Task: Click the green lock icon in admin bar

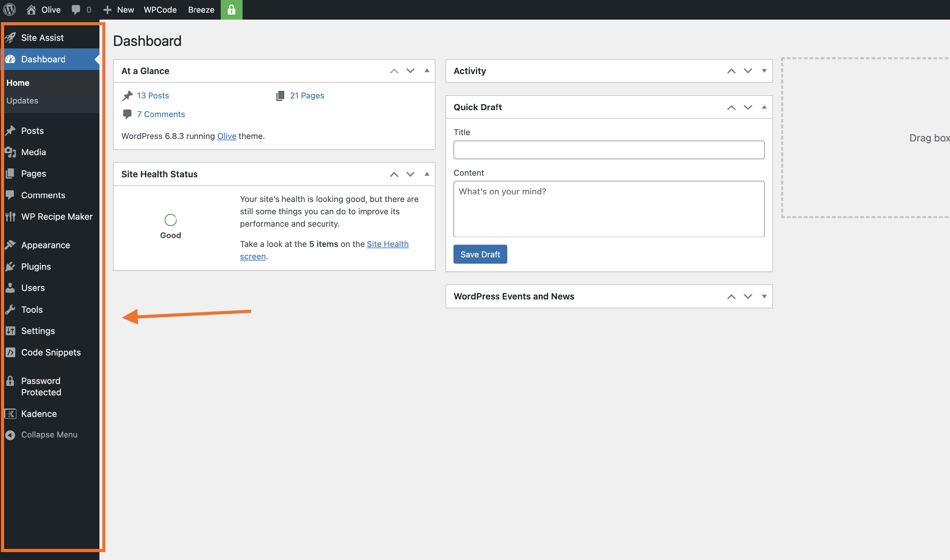Action: 231,9
